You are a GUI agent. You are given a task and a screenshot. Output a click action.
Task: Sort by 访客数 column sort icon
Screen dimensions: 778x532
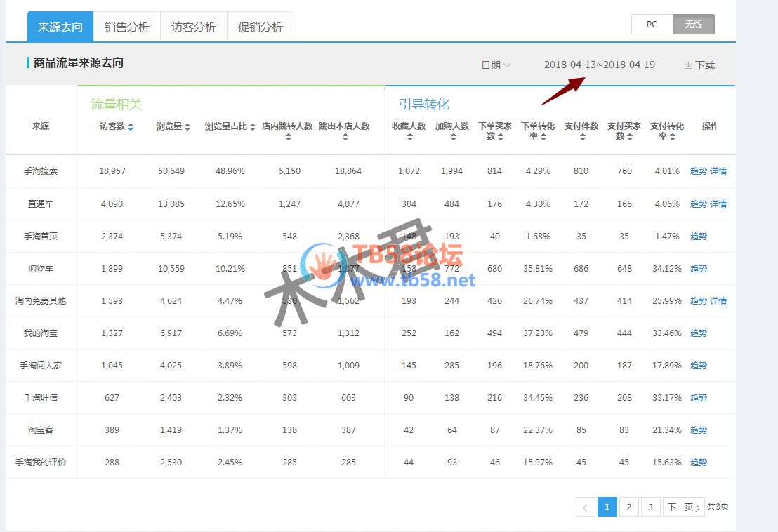[131, 127]
